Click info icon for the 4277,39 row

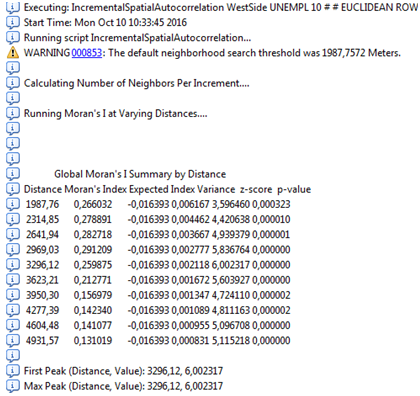pos(13,310)
